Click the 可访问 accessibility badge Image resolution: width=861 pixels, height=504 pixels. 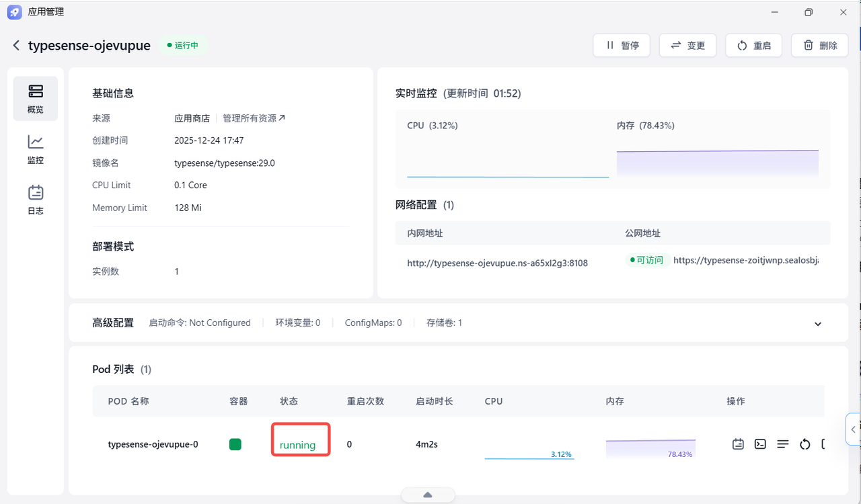click(x=646, y=260)
